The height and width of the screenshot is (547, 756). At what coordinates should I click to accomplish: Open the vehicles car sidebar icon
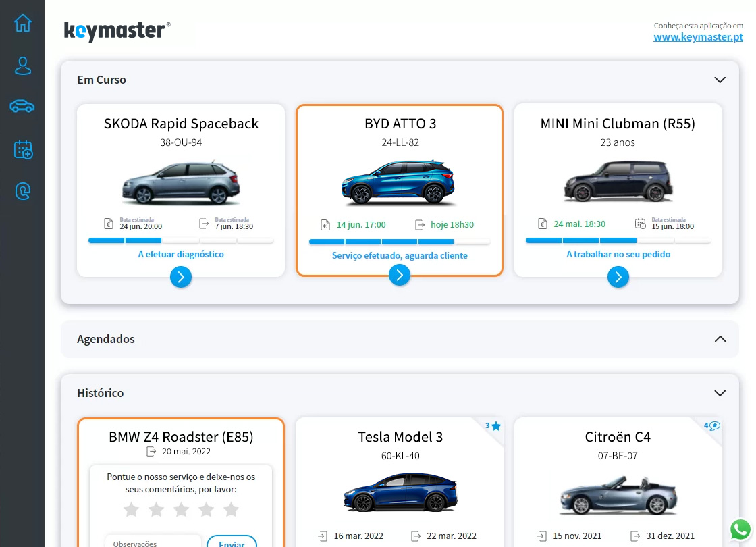(22, 106)
